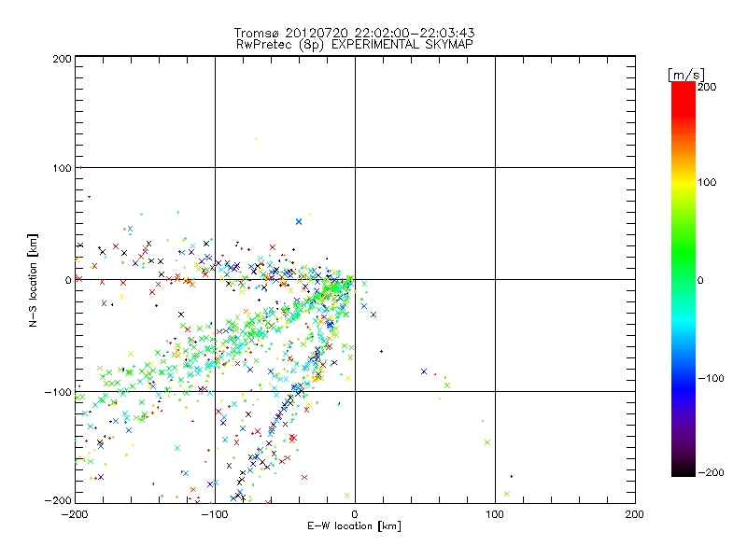Click the small yellow dot above the 100 km gridline
The image size is (747, 560).
[x=256, y=138]
